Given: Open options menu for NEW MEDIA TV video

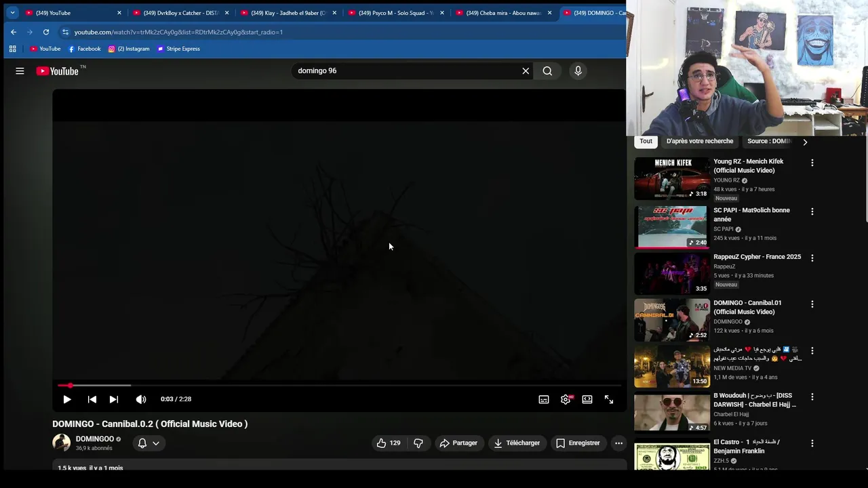Looking at the screenshot, I should tap(812, 350).
